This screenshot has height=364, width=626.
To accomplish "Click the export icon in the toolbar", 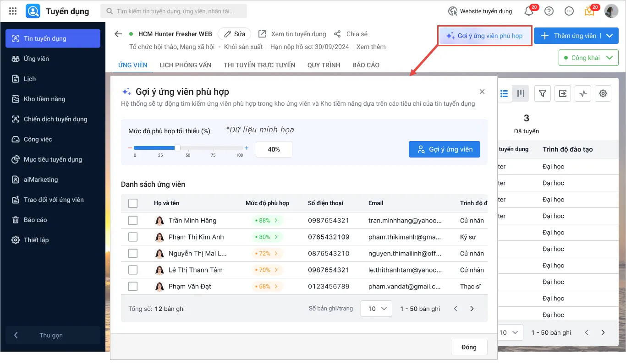I will point(563,93).
